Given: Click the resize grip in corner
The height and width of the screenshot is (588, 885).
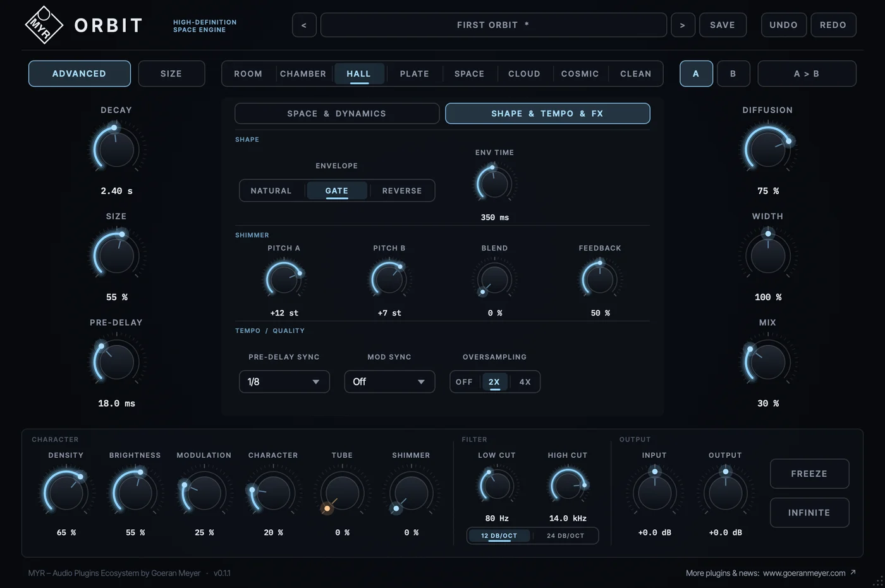Looking at the screenshot, I should 879,582.
